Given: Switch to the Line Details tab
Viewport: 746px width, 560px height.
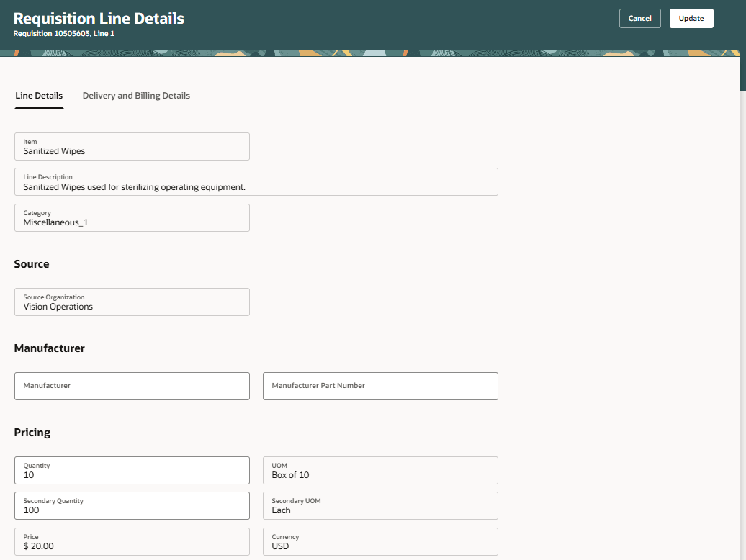Looking at the screenshot, I should point(39,96).
